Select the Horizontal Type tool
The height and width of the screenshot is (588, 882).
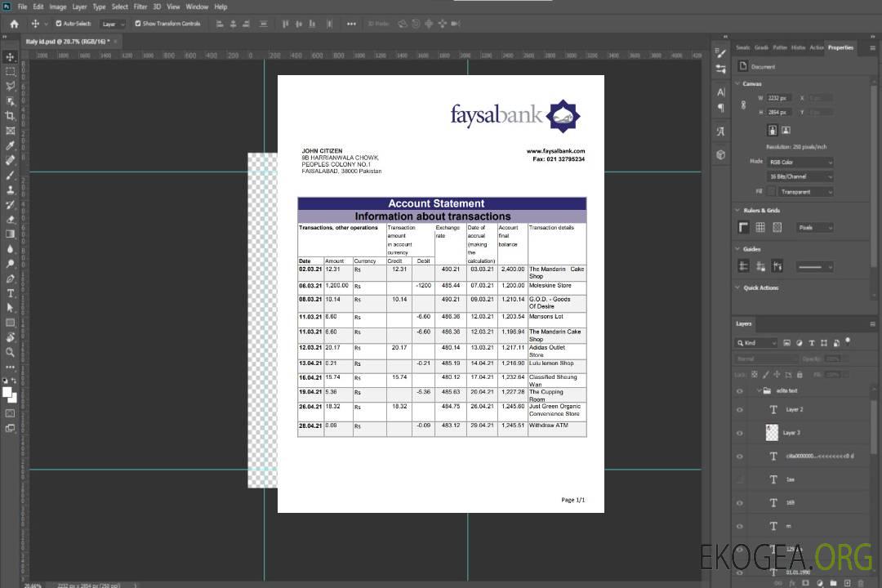tap(10, 293)
